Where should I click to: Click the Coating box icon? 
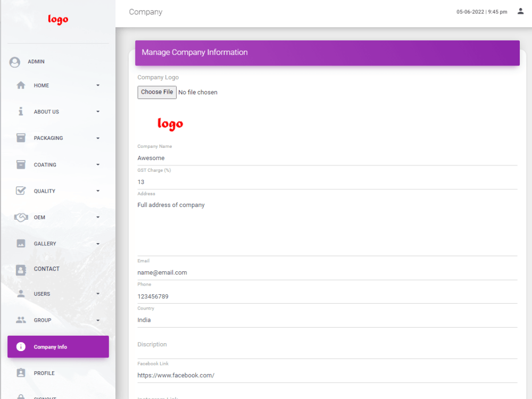(x=21, y=164)
